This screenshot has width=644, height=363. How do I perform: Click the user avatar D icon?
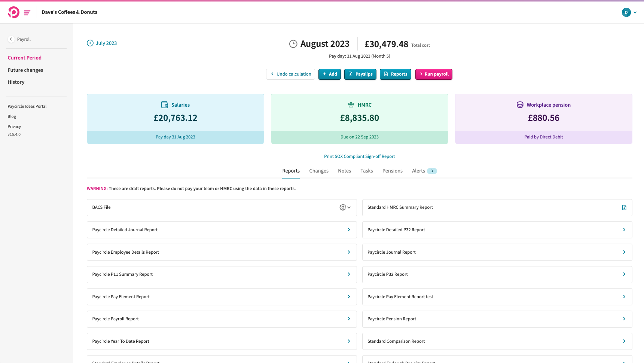click(x=626, y=12)
